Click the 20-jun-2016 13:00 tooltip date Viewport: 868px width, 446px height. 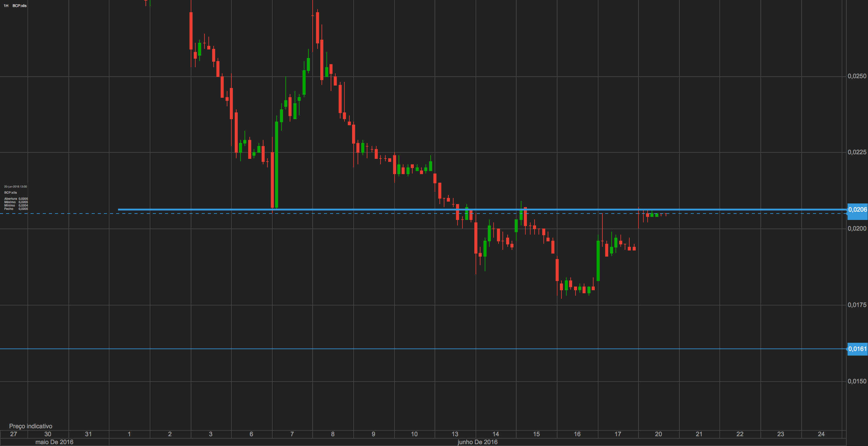(16, 187)
